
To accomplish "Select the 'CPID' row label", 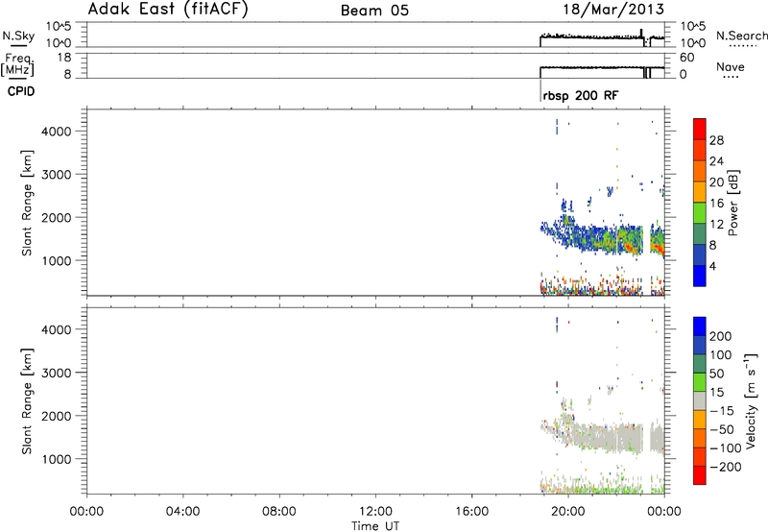I will 21,91.
